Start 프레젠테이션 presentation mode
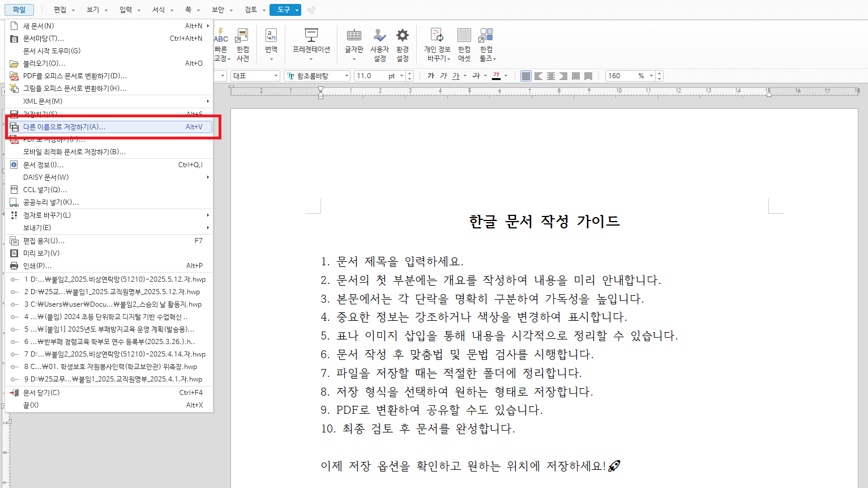This screenshot has width=868, height=488. click(x=311, y=44)
